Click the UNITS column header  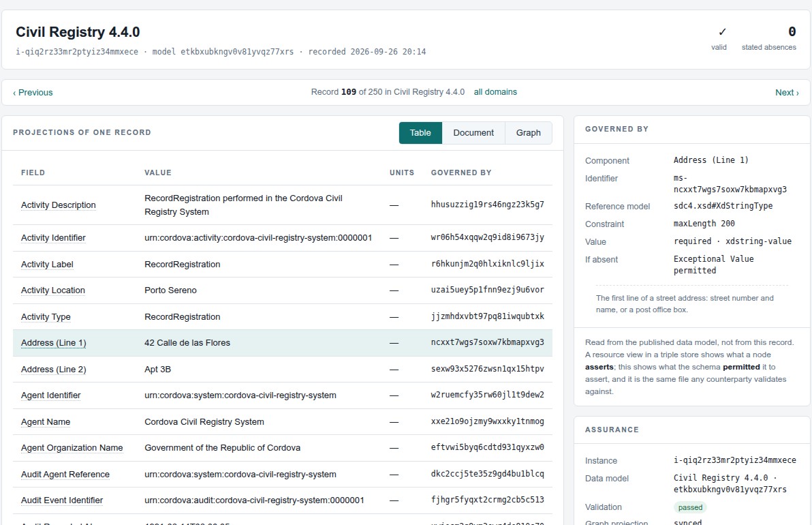(x=402, y=172)
